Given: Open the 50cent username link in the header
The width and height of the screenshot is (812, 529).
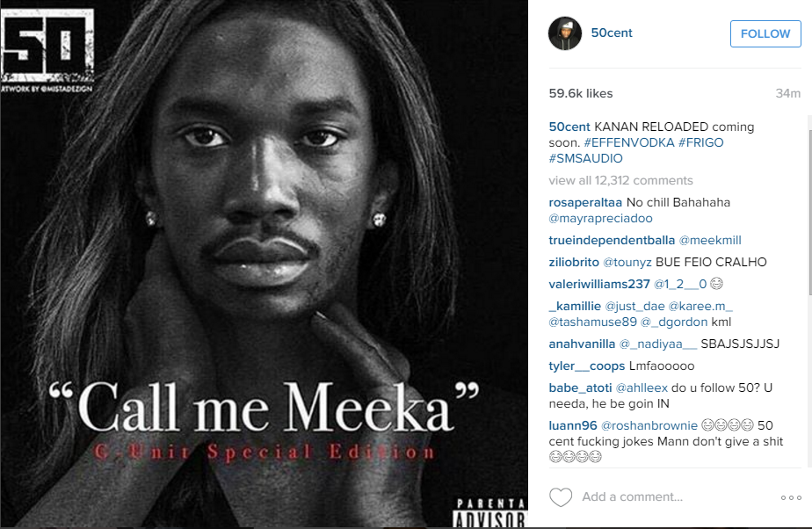Looking at the screenshot, I should coord(612,33).
